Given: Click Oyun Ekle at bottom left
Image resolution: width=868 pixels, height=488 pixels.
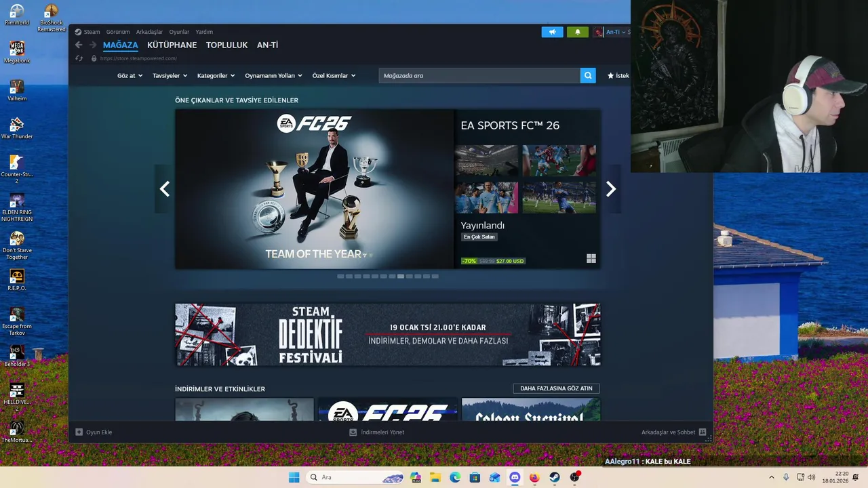Looking at the screenshot, I should (94, 432).
